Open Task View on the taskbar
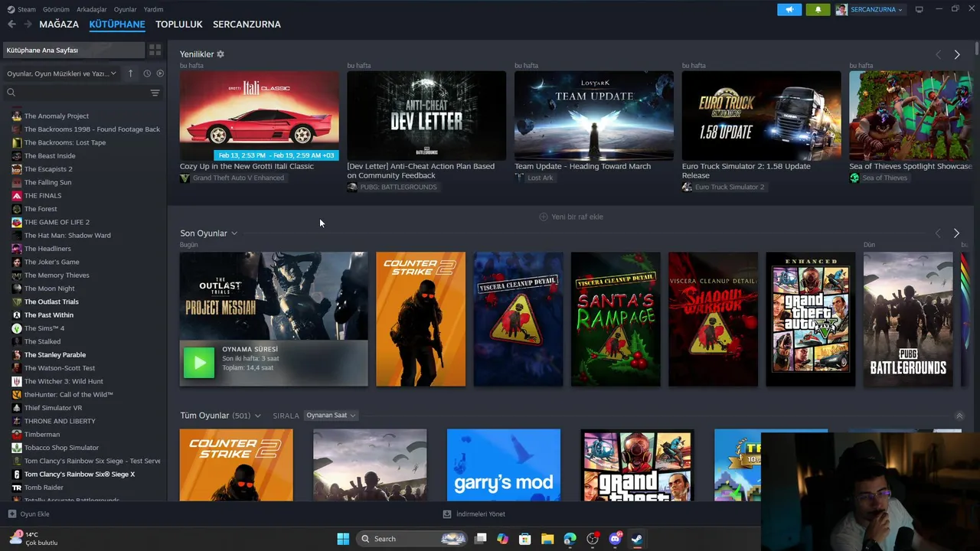The height and width of the screenshot is (551, 980). point(481,539)
